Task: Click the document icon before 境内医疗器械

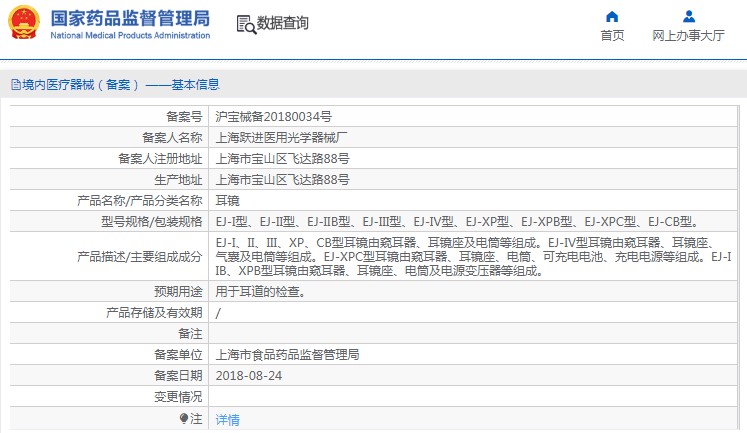Action: click(x=16, y=85)
